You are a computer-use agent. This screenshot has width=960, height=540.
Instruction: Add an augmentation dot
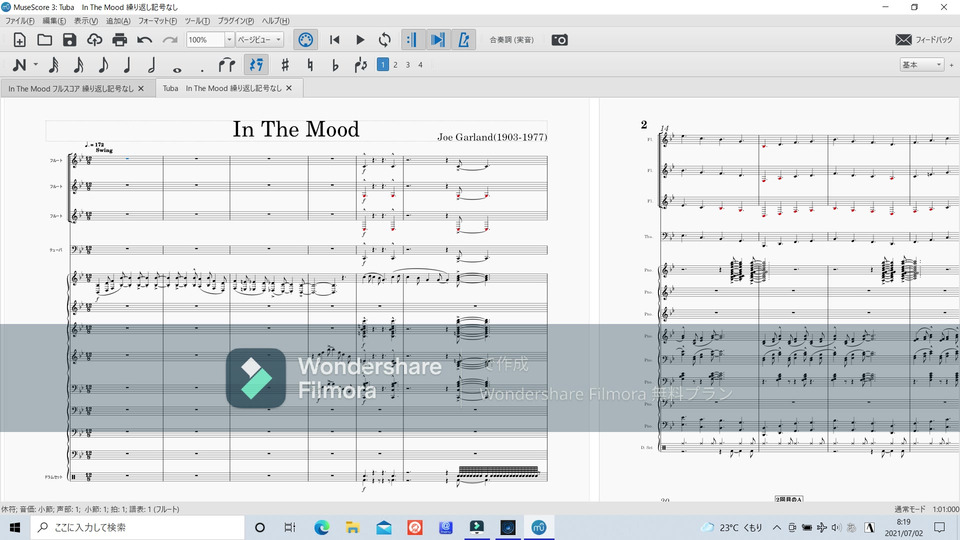[x=201, y=69]
